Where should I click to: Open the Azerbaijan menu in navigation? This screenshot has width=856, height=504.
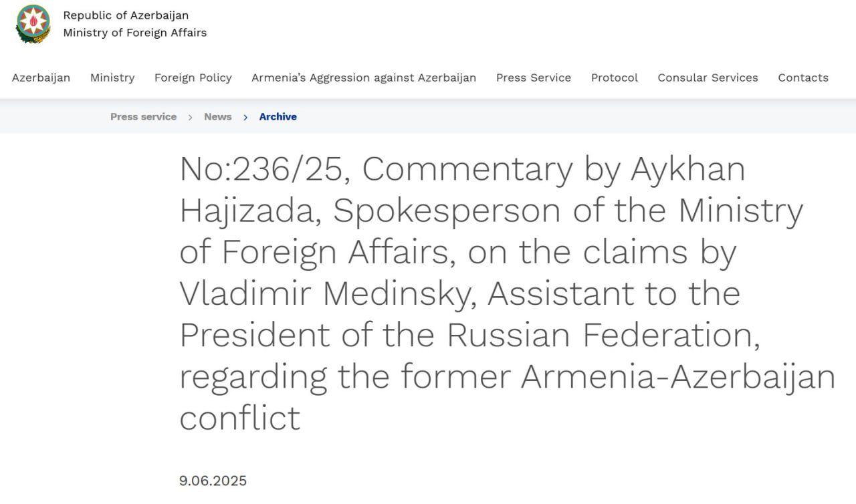(41, 78)
